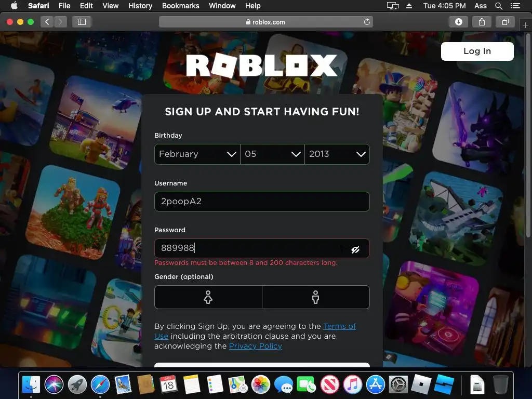Open the Trash in dock

(x=500, y=385)
